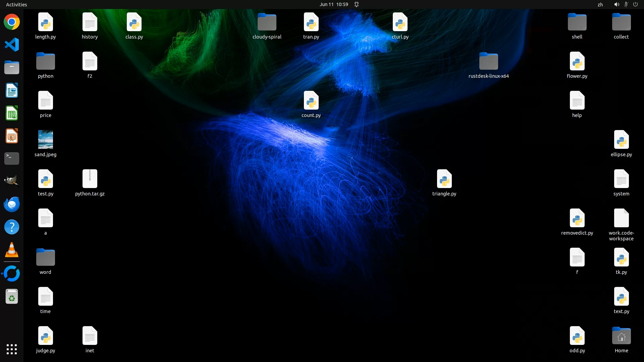
Task: Open the Terminal from the dock
Action: pos(12,158)
